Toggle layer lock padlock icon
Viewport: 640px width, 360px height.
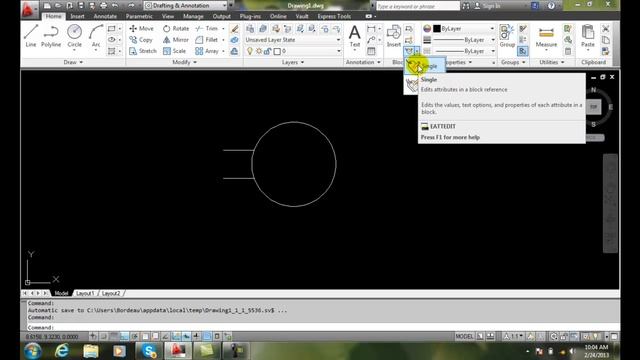point(267,51)
